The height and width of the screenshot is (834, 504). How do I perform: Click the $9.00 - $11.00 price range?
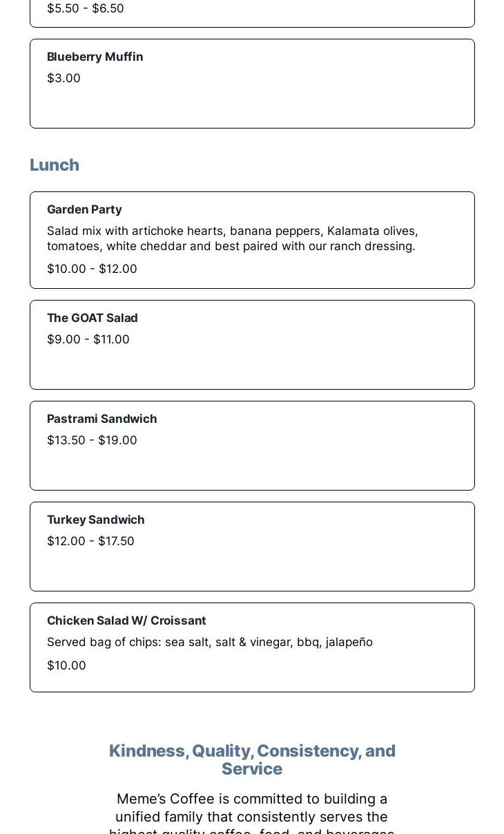tap(88, 339)
